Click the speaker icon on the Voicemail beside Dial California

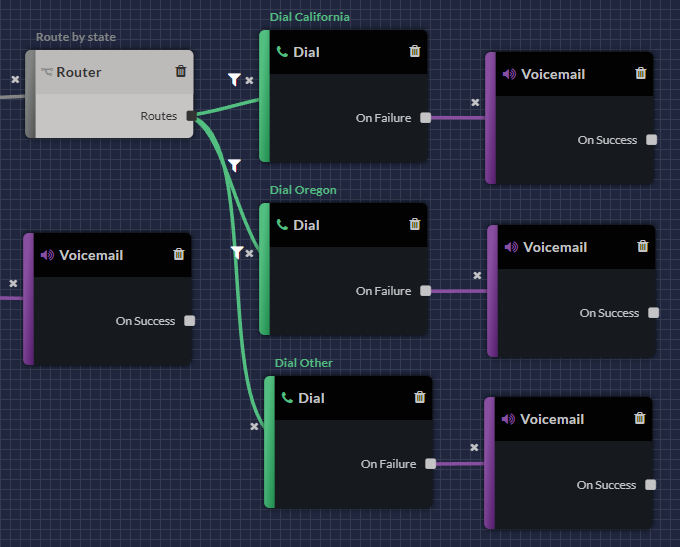tap(510, 74)
